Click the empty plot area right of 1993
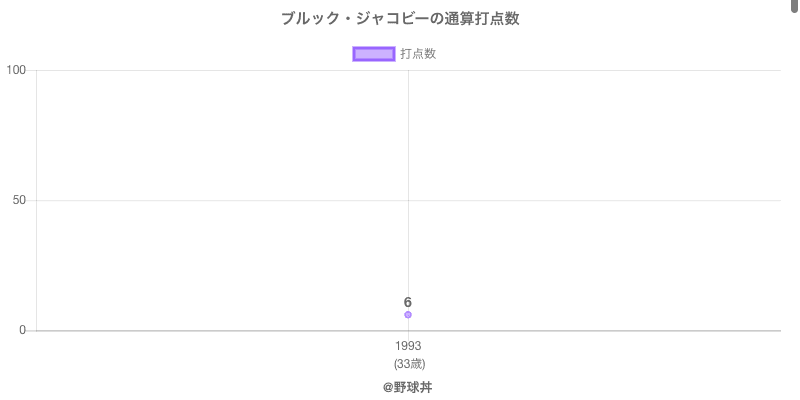The width and height of the screenshot is (800, 400). (x=600, y=260)
